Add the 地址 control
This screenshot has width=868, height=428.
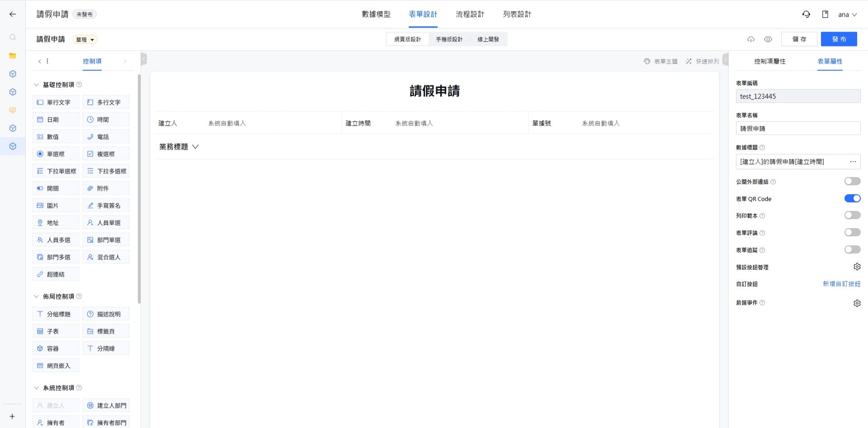tap(56, 223)
